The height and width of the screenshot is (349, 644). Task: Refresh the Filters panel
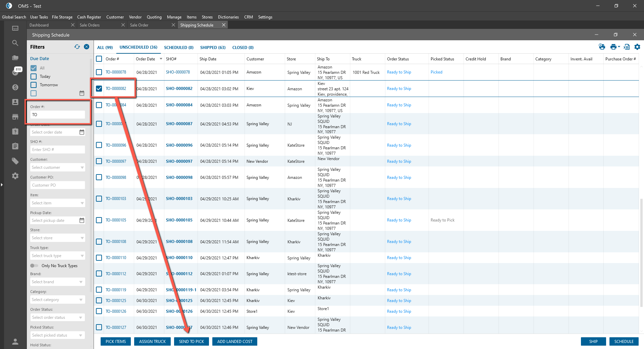pos(77,47)
